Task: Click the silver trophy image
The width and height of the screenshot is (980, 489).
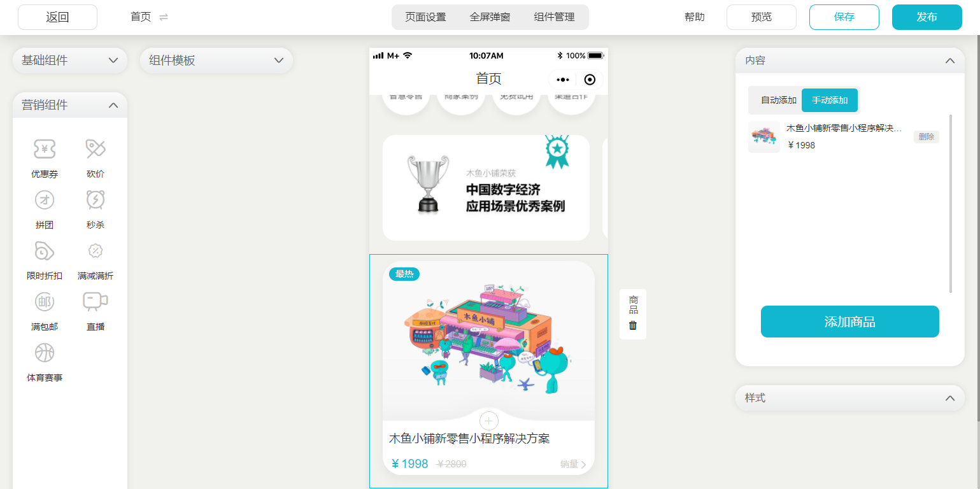Action: point(428,183)
